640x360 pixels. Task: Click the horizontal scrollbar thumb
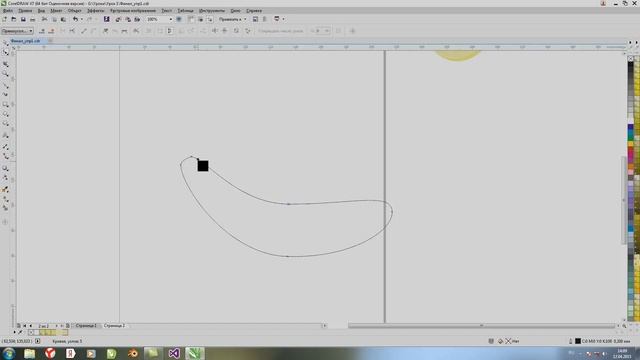[x=481, y=326]
